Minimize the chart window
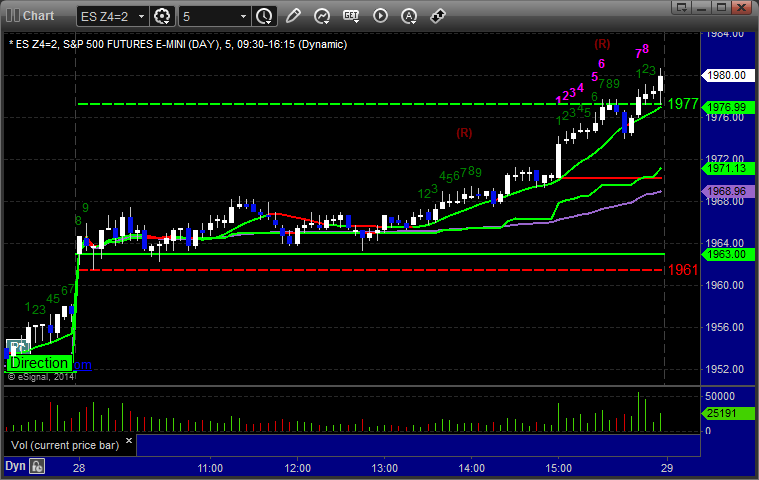 coord(701,7)
